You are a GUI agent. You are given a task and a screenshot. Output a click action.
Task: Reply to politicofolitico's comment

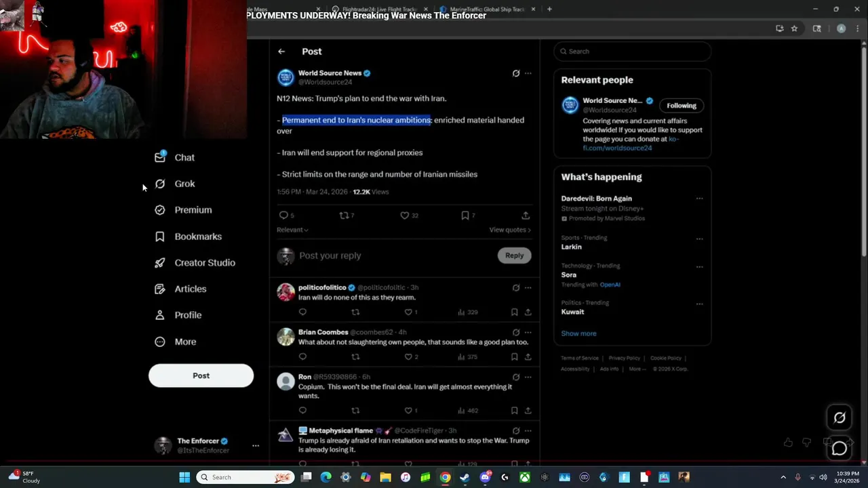tap(302, 312)
